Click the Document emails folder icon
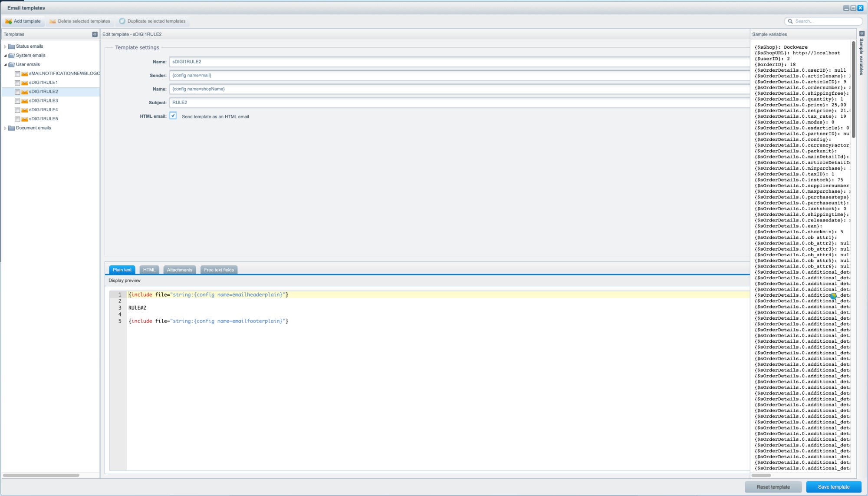This screenshot has width=868, height=496. pos(12,128)
